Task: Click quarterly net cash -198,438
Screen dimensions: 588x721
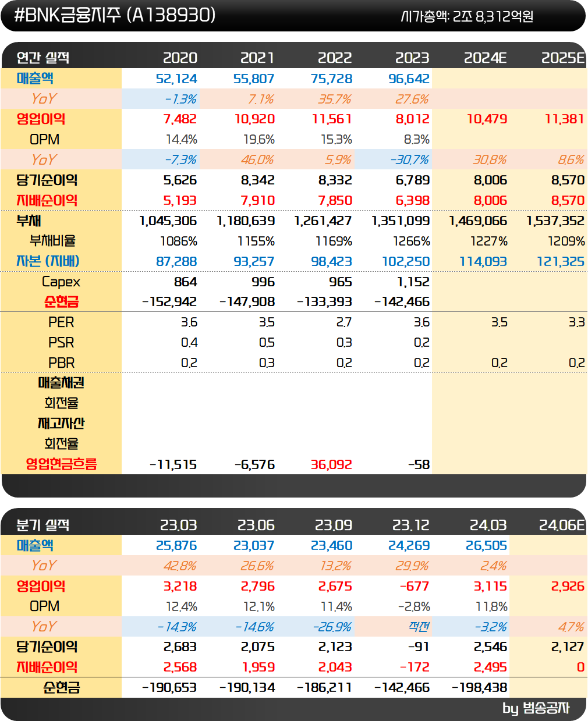Action: coord(480,687)
